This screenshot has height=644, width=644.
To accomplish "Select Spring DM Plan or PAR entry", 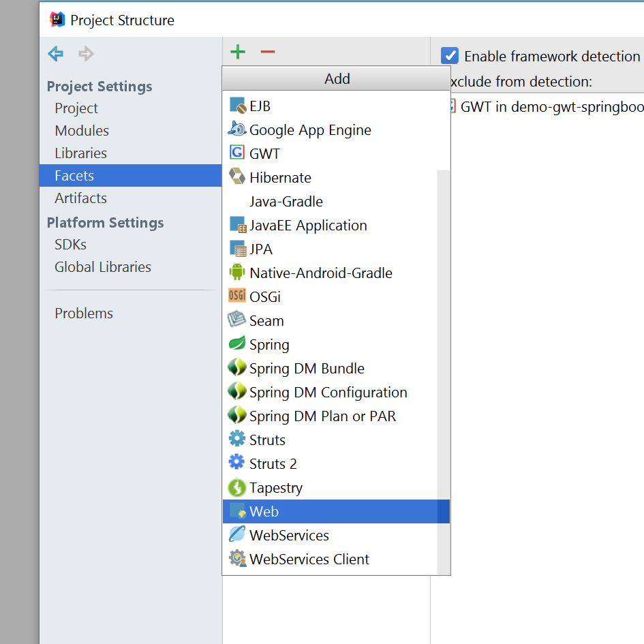I will [x=331, y=416].
